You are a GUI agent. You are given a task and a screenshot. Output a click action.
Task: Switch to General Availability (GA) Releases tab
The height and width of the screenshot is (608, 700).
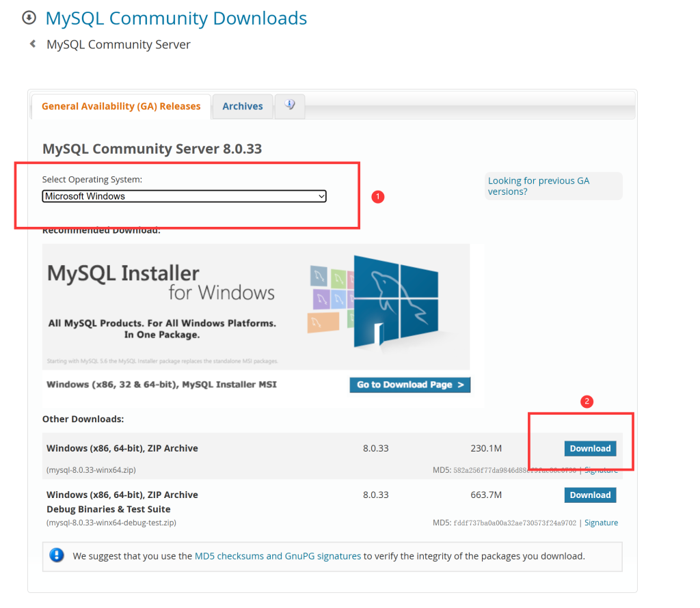121,106
